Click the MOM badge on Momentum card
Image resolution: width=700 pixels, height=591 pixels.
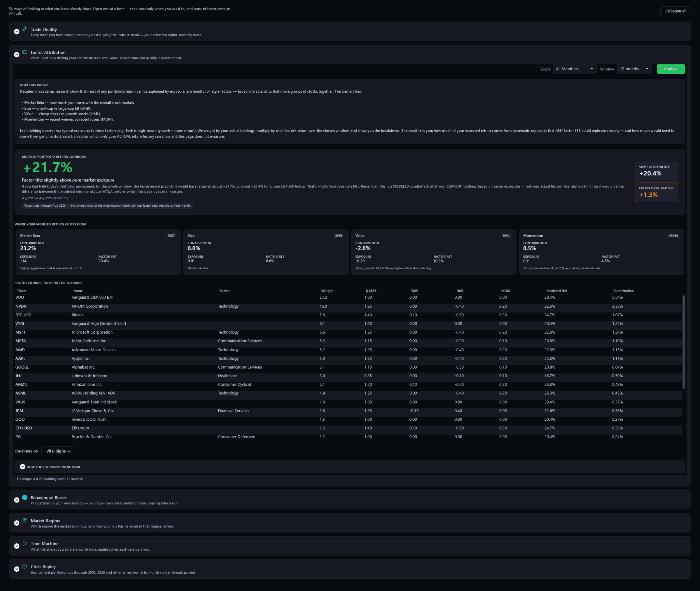[674, 236]
